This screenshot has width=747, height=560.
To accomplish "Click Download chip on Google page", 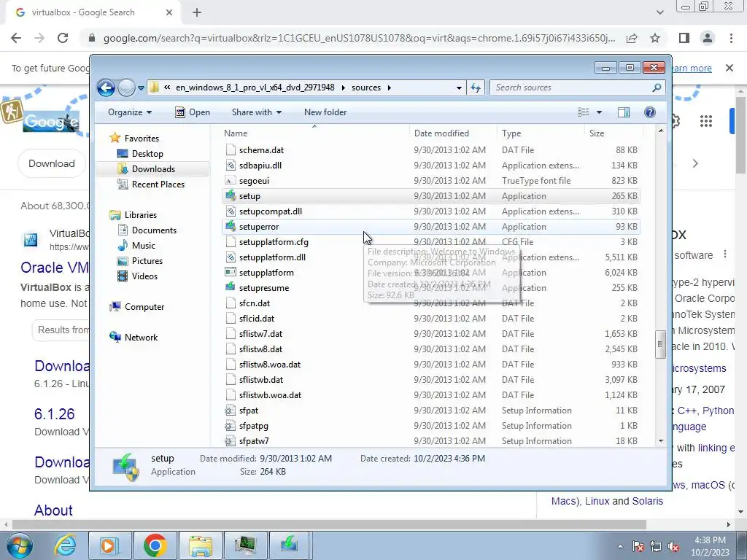I will click(52, 164).
